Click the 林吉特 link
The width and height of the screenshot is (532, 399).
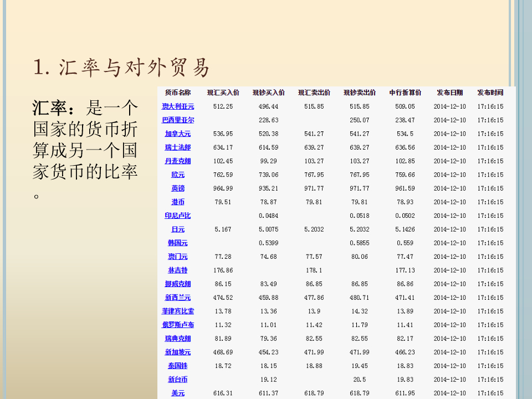(178, 270)
